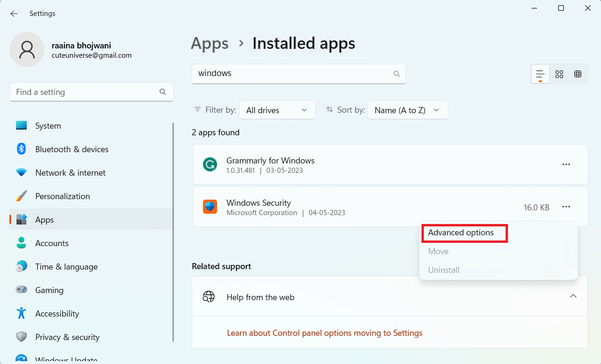601x364 pixels.
Task: Click the user profile avatar picture
Action: point(27,50)
